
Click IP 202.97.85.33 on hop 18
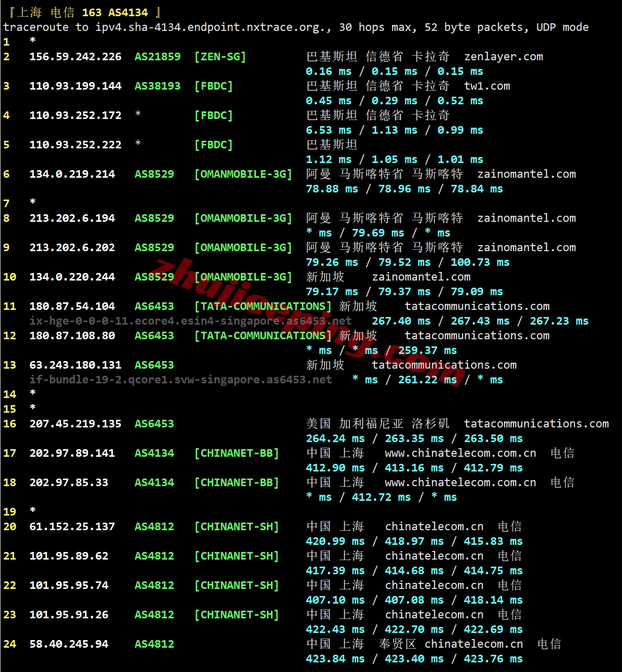click(69, 483)
